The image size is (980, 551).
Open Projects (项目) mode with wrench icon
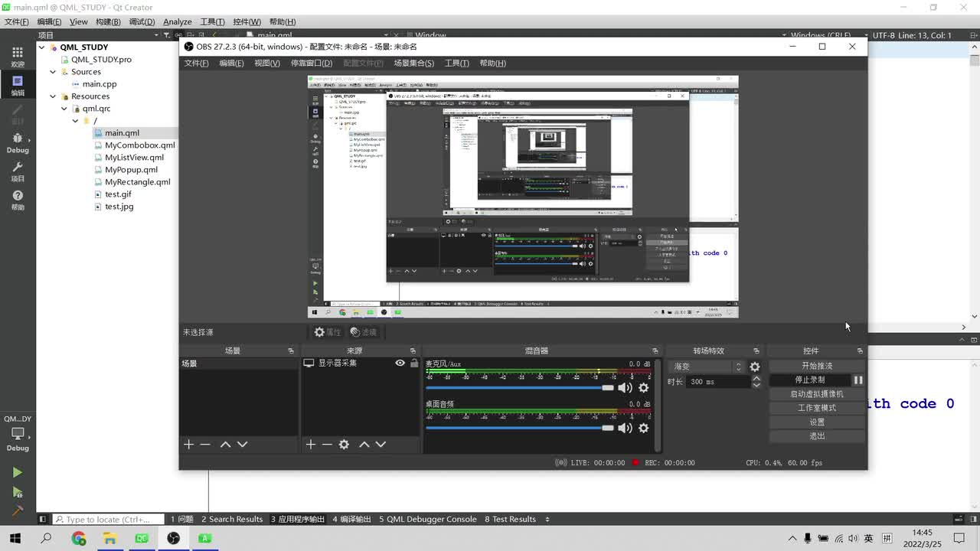(x=17, y=171)
